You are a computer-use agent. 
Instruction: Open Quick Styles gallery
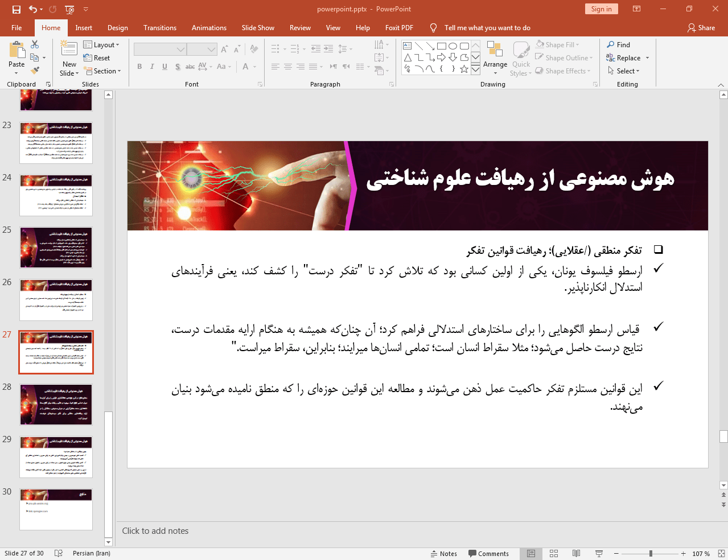click(x=521, y=59)
